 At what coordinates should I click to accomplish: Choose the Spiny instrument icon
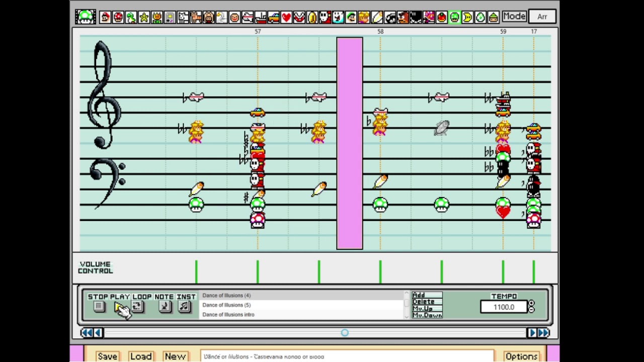coord(429,17)
